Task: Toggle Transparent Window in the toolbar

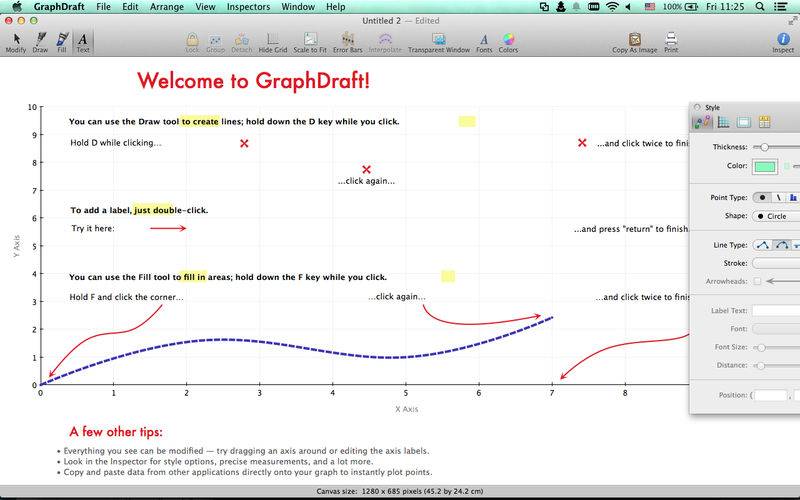Action: [439, 43]
